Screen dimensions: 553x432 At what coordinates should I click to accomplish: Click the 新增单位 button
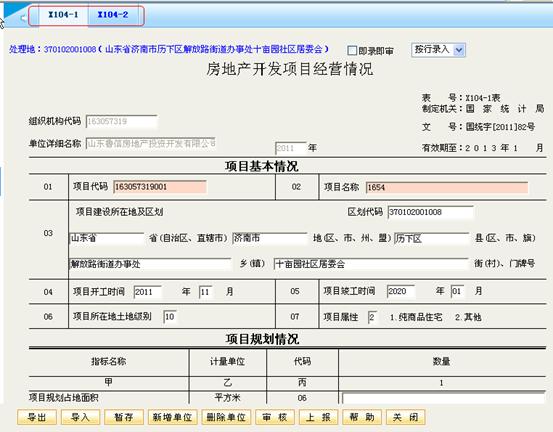pos(172,418)
